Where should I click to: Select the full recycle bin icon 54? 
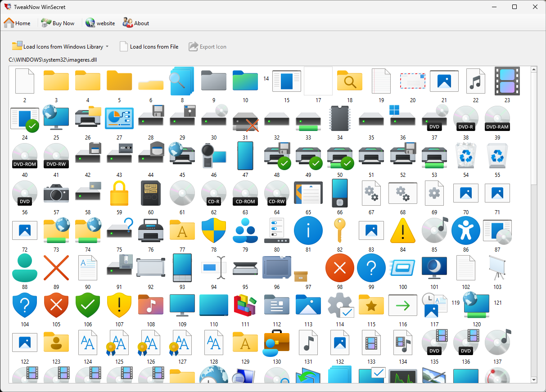point(466,156)
